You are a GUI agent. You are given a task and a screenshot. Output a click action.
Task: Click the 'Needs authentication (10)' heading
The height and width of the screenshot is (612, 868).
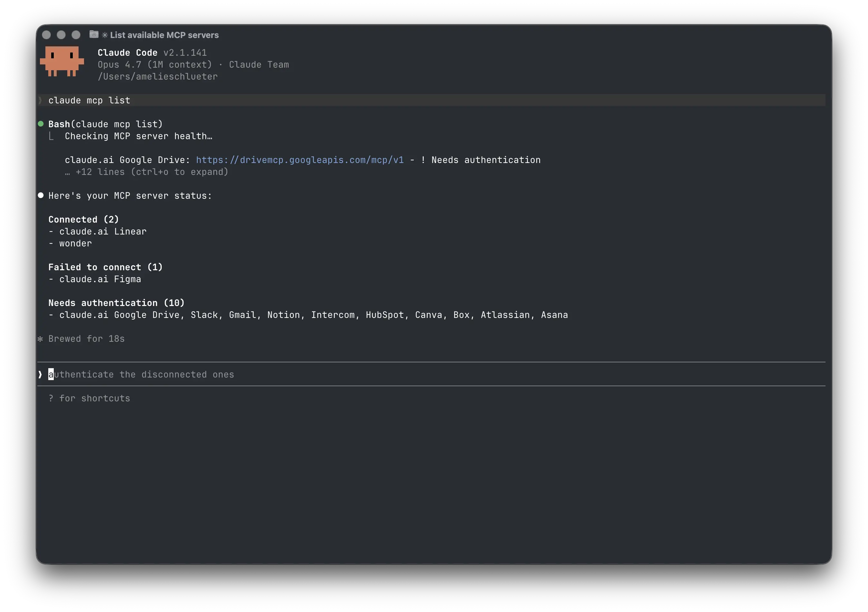pos(117,303)
